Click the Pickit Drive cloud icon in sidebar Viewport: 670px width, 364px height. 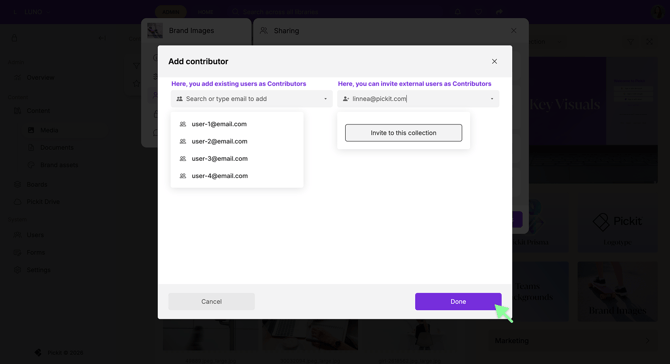pos(18,202)
